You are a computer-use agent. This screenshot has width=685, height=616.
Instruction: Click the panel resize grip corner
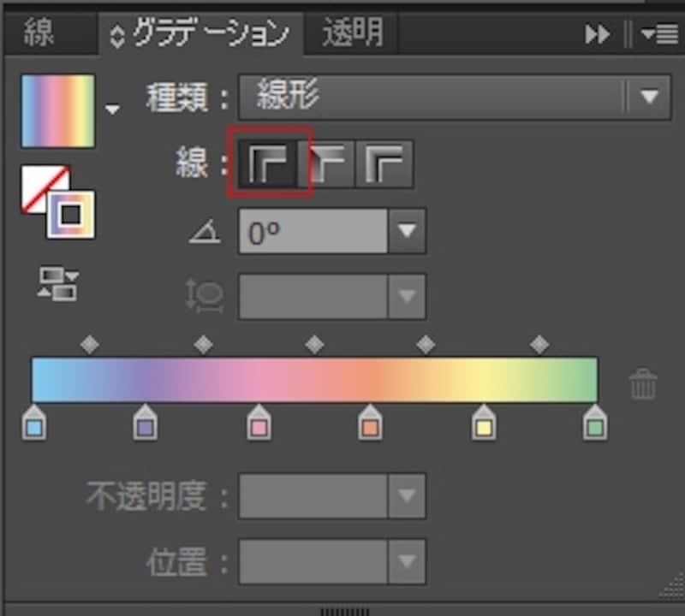(672, 587)
